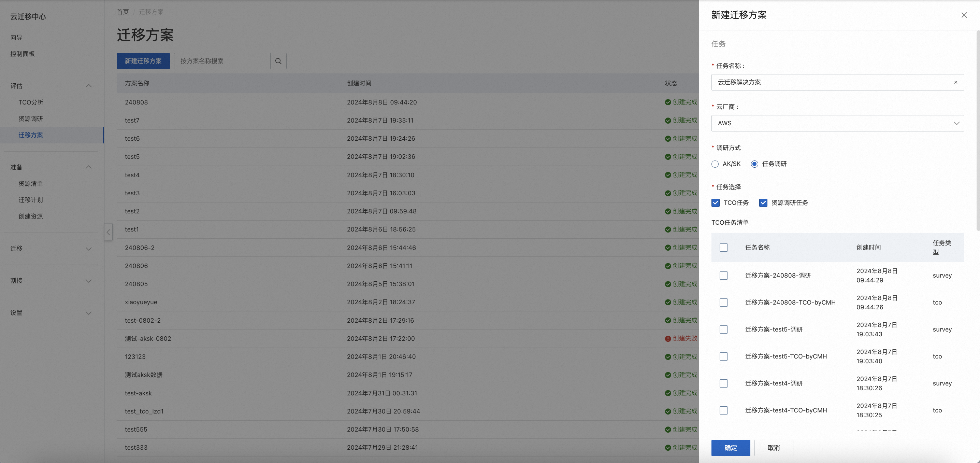Screen dimensions: 980x463
Task: Click the 测试aksk数据 plan name
Action: (144, 375)
